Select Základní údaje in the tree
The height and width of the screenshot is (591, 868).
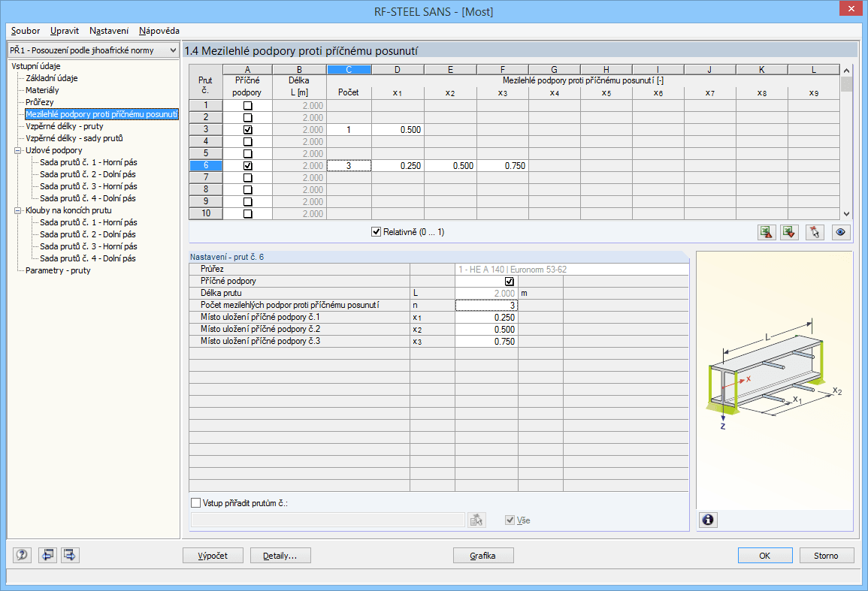pyautogui.click(x=52, y=78)
